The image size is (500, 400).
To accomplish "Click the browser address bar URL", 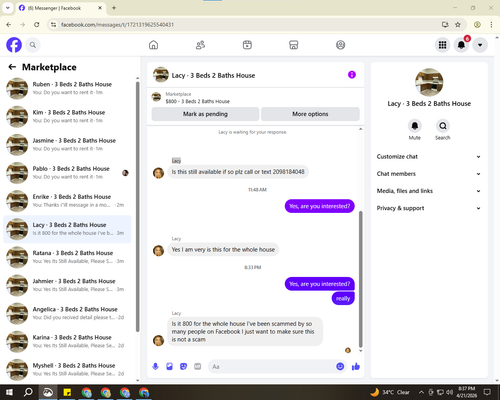I will click(117, 25).
